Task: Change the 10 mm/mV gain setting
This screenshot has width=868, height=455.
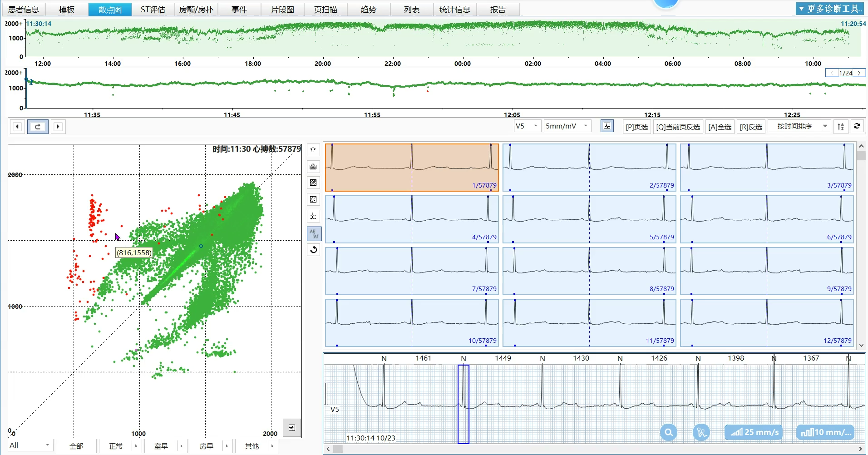Action: click(x=825, y=432)
